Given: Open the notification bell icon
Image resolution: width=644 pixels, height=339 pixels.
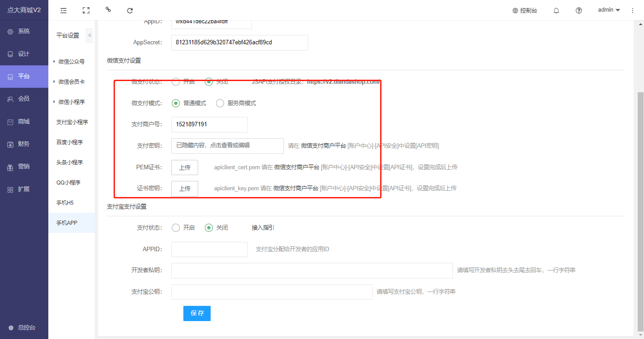Looking at the screenshot, I should point(556,10).
